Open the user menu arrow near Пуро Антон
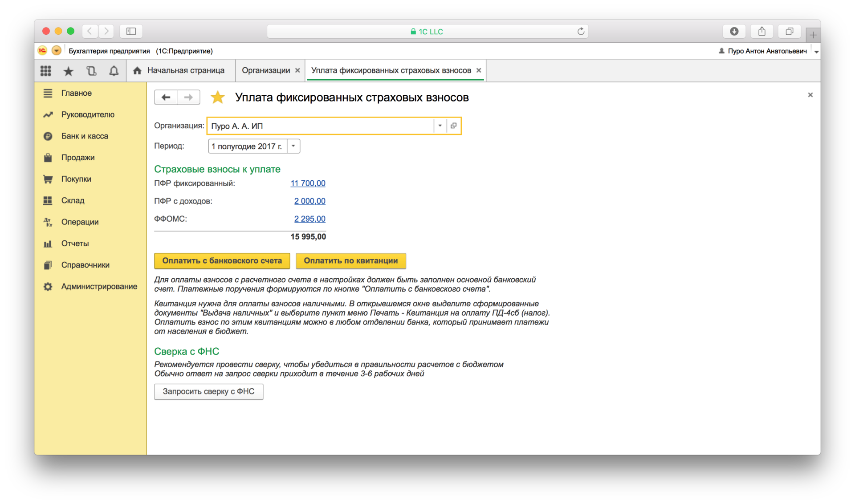Screen dimensions: 855x504 click(816, 52)
